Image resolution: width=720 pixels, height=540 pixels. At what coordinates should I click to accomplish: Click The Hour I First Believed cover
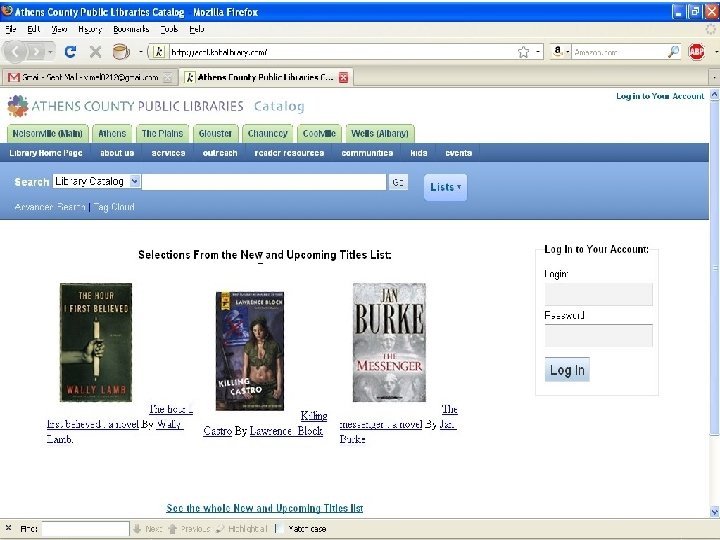tap(96, 343)
